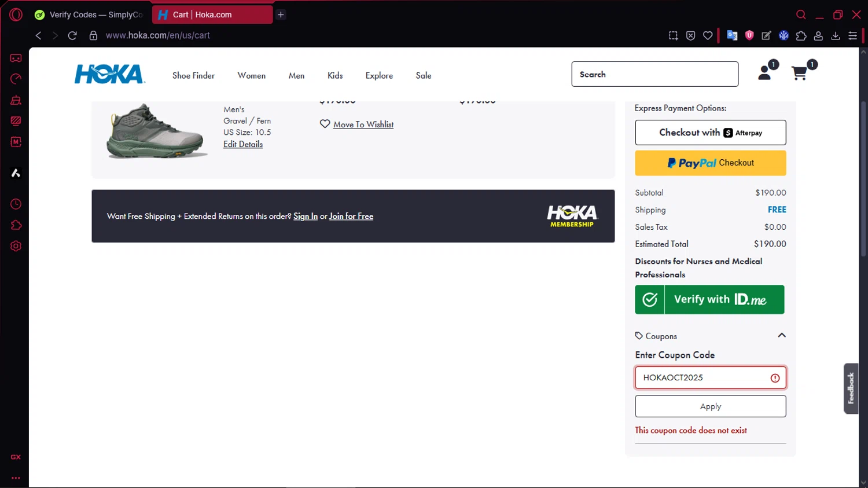
Task: Click Sign In membership link
Action: (x=306, y=216)
